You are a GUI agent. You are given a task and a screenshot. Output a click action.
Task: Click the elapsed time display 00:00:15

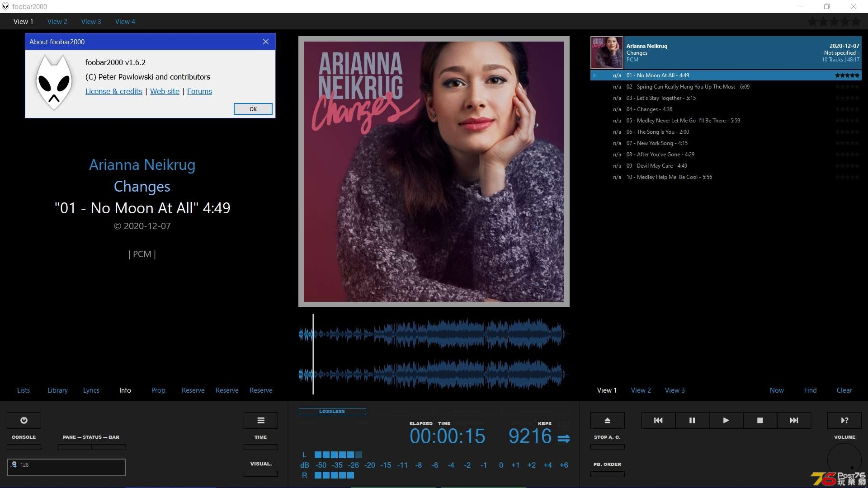point(447,436)
